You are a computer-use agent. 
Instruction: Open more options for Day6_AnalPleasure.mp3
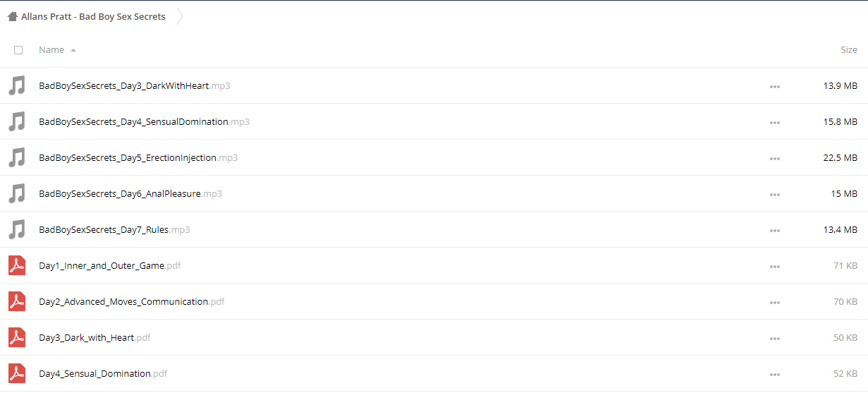[x=775, y=194]
